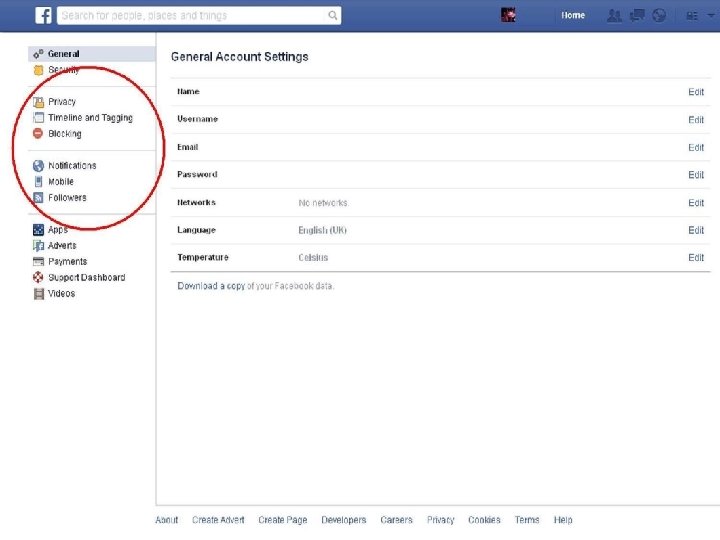Select General settings tab

(92, 54)
